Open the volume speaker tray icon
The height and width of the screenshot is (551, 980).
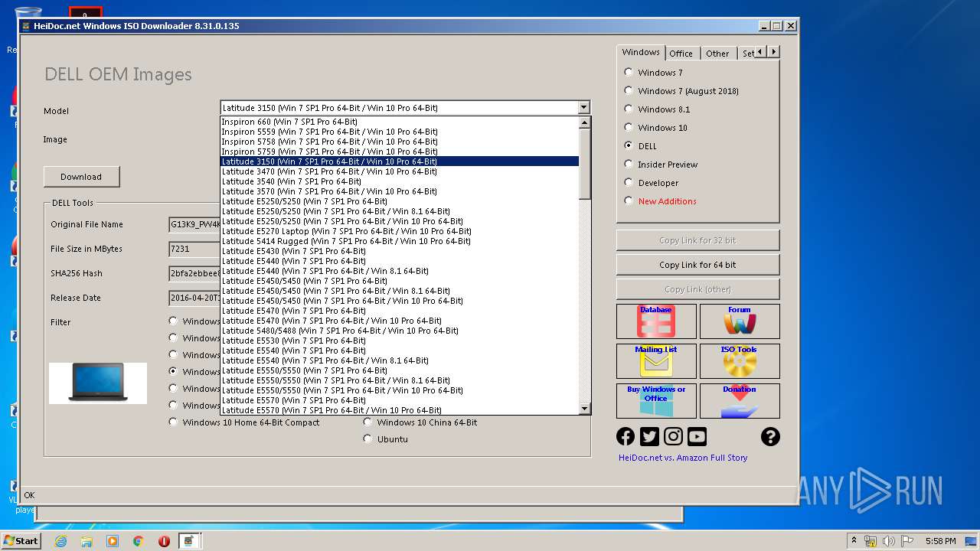888,541
